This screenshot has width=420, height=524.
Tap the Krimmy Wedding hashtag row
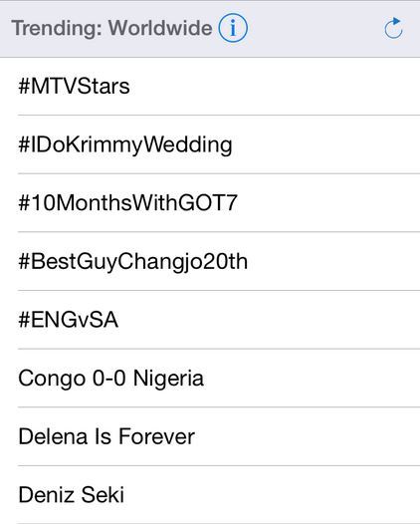[x=210, y=144]
